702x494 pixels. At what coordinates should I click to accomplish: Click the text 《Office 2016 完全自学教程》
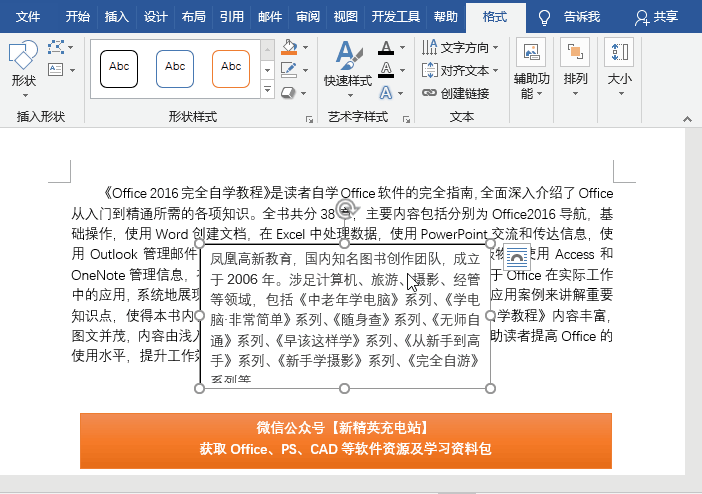[187, 193]
